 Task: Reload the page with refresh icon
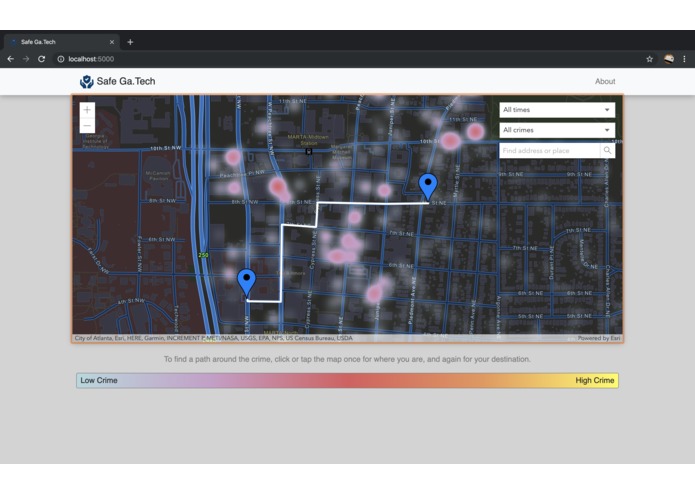pyautogui.click(x=41, y=59)
